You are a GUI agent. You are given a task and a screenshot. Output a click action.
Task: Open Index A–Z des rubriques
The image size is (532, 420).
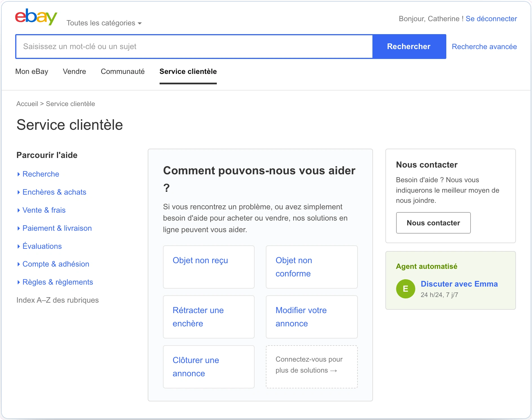[58, 300]
